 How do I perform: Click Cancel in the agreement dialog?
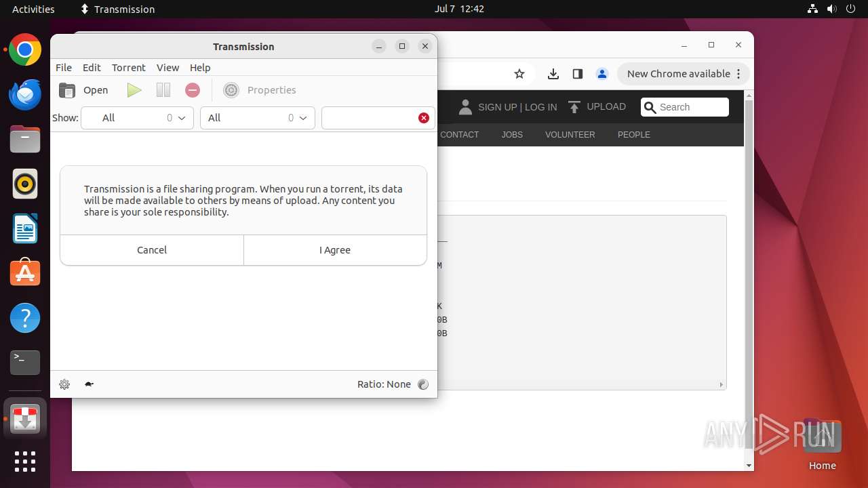point(152,250)
